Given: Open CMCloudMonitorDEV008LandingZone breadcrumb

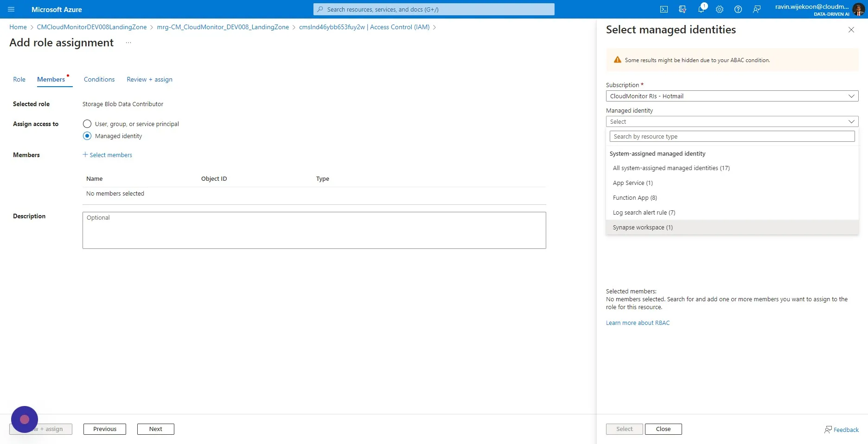Looking at the screenshot, I should point(92,27).
